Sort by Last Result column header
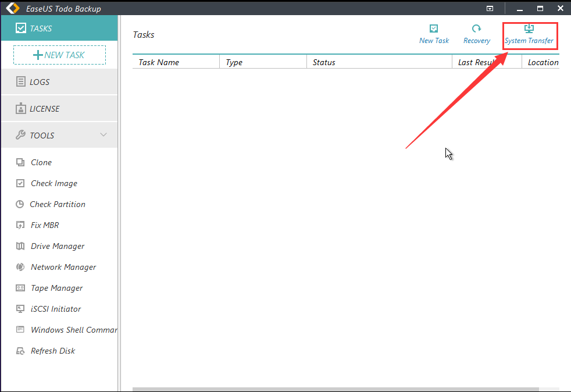Image resolution: width=571 pixels, height=392 pixels. 487,62
